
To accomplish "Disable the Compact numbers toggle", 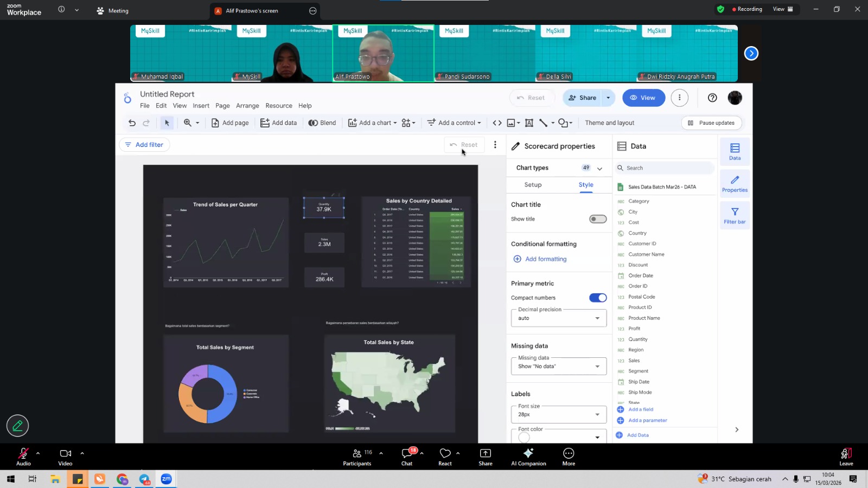I will coord(598,298).
